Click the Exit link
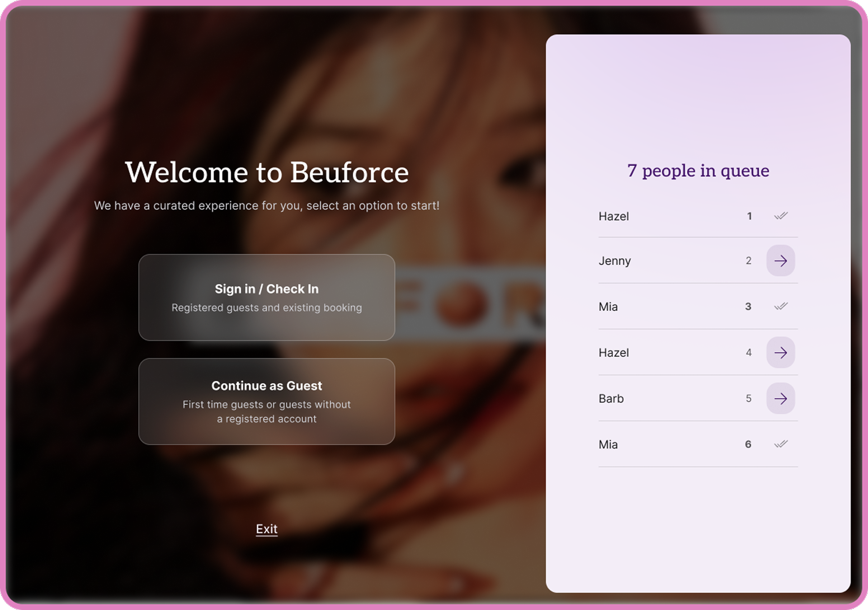The image size is (868, 610). coord(266,529)
